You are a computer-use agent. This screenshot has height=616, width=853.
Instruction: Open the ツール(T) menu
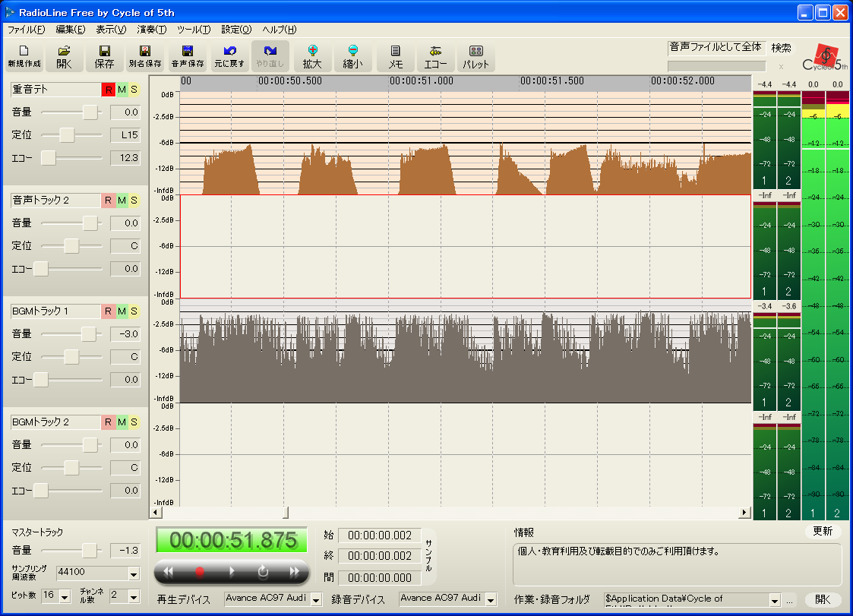pos(194,30)
